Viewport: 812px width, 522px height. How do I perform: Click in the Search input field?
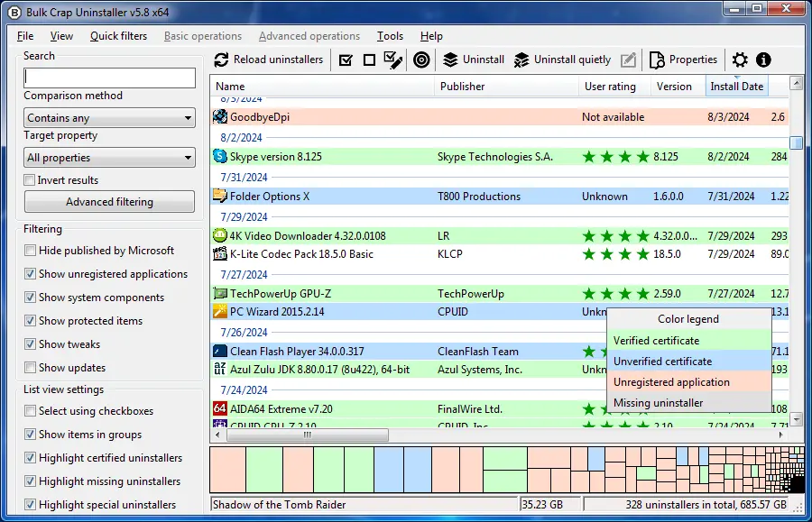click(x=109, y=78)
